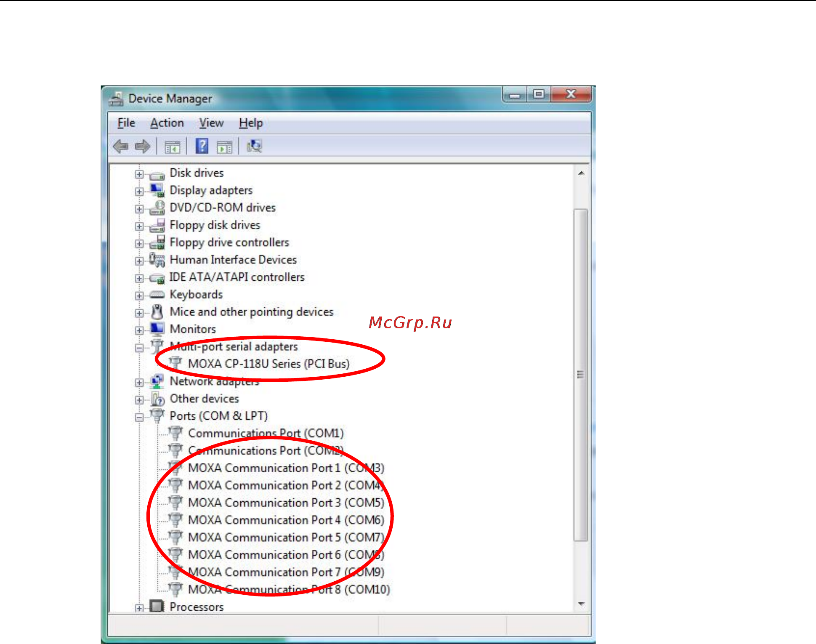Select Communications Port (COM2) entry
Screen dimensions: 816x644
[x=266, y=451]
